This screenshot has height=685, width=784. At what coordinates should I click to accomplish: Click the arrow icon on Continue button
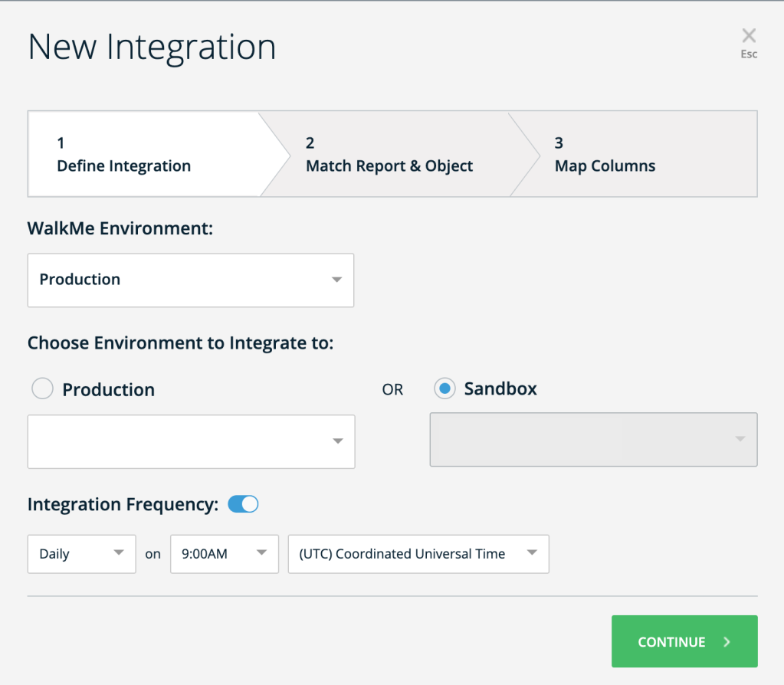point(727,642)
